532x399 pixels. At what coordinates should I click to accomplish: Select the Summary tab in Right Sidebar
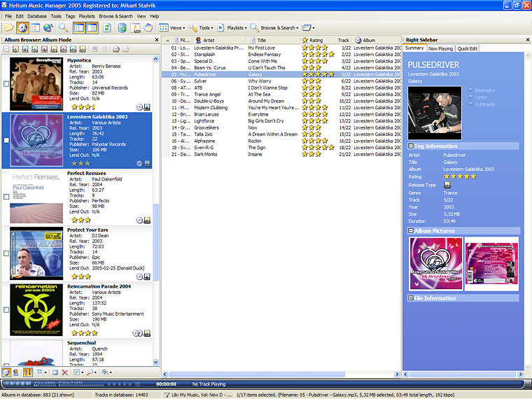[x=414, y=48]
